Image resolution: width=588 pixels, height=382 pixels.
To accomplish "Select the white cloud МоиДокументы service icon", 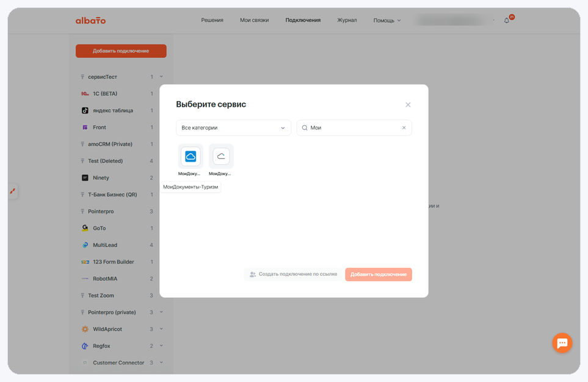I will point(221,156).
